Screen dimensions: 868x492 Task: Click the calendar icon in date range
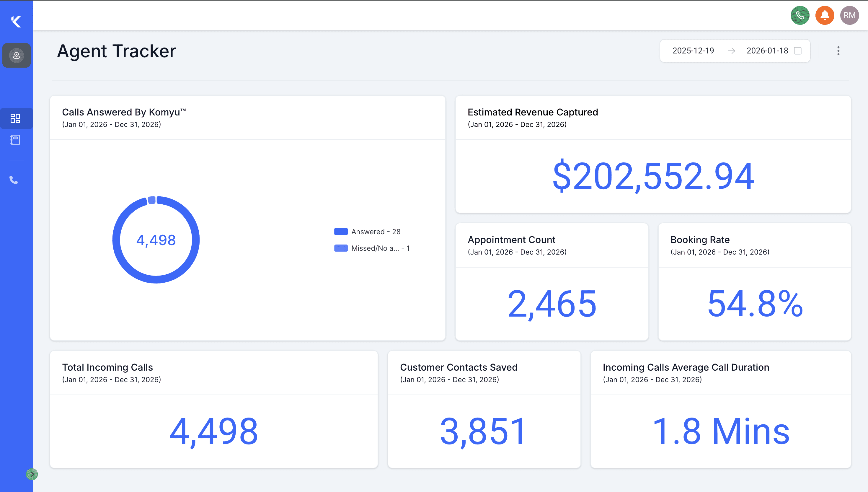click(798, 51)
